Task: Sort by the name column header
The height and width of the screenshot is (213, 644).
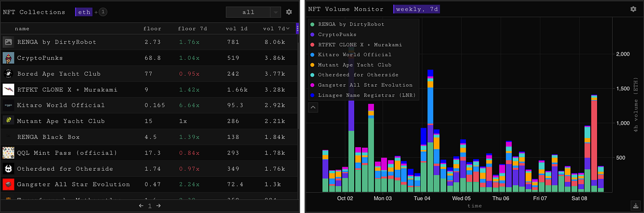Action: 22,29
